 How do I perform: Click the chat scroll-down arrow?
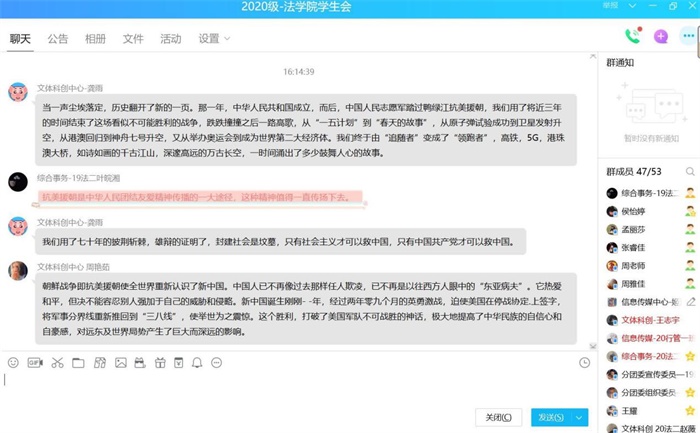point(593,346)
